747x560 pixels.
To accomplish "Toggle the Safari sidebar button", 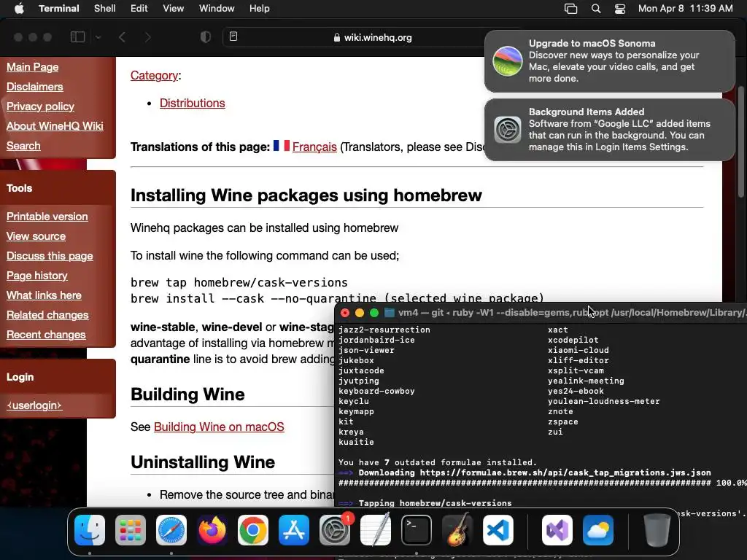I will click(x=77, y=37).
